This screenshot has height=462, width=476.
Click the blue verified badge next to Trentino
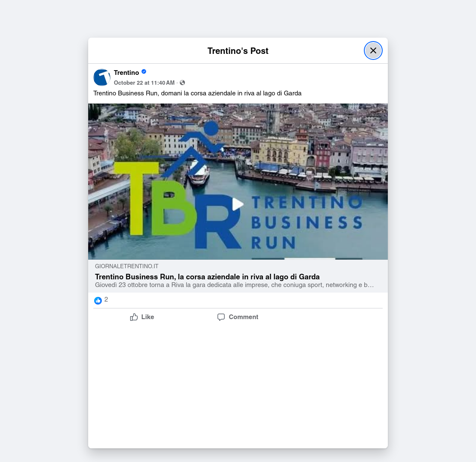coord(144,72)
